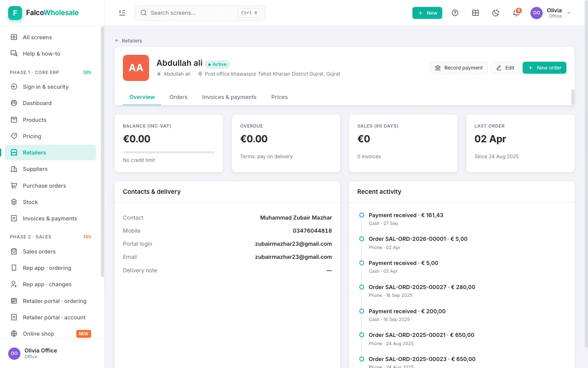Click the sidebar scrollbar
Viewport: 588px width, 368px height.
(x=102, y=151)
